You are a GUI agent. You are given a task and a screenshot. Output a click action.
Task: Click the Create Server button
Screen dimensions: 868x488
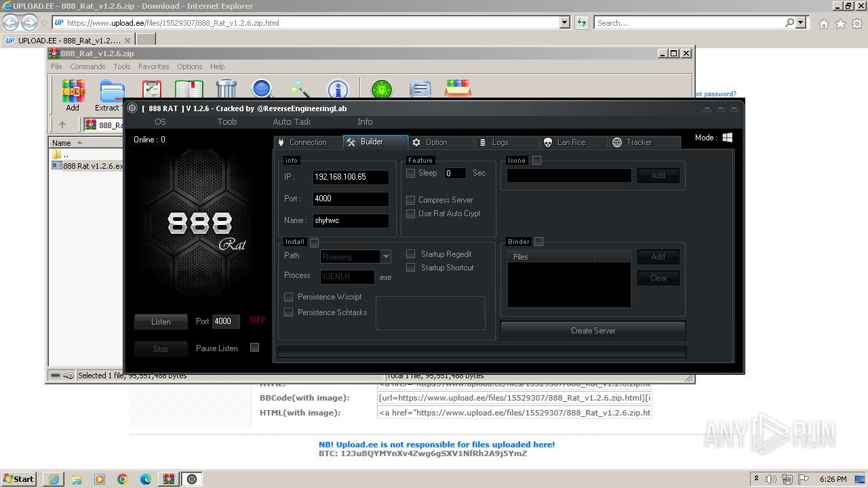[593, 331]
